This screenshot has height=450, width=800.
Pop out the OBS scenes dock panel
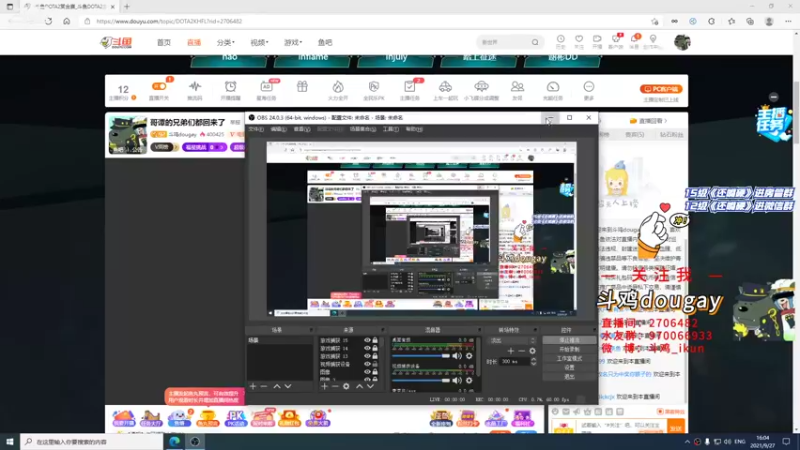[311, 330]
